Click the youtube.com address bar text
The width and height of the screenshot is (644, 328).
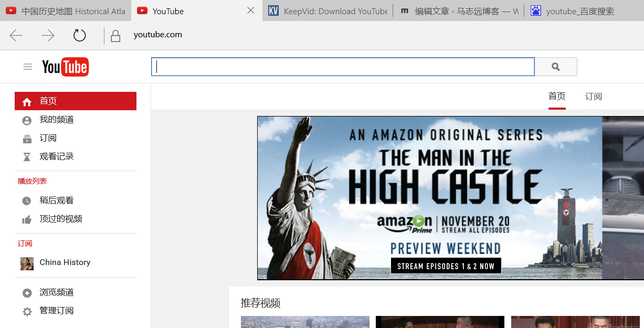[158, 35]
